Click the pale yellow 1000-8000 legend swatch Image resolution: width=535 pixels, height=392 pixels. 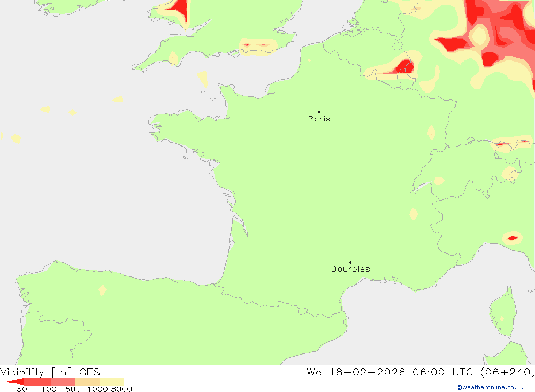(112, 381)
